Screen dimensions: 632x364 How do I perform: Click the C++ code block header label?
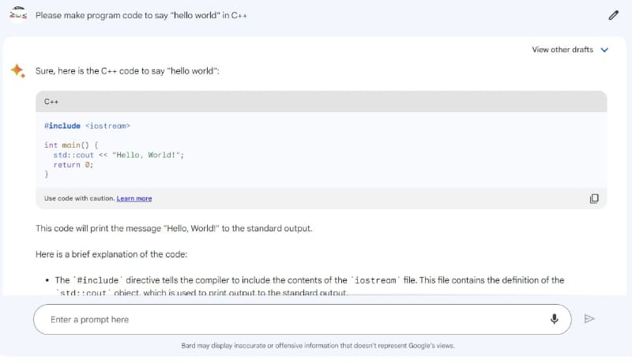pyautogui.click(x=52, y=102)
